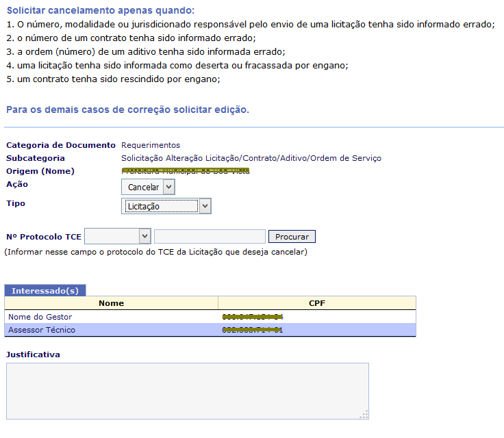
Task: Click the Subcategoria value starting with Solicitação Alteração
Action: 251,158
